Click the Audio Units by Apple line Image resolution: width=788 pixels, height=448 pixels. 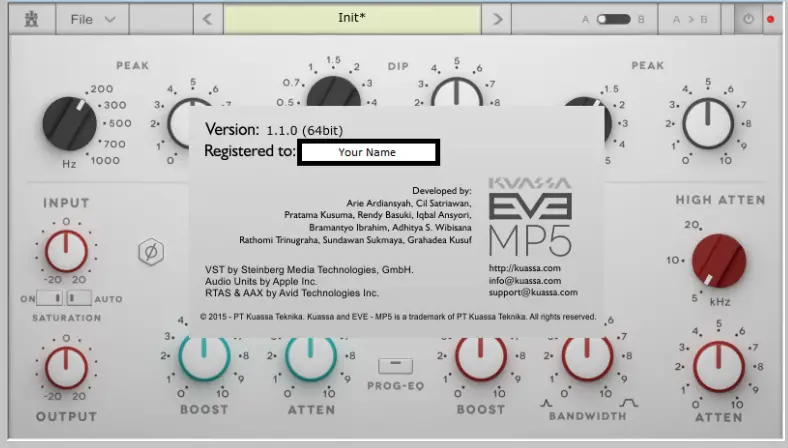click(x=261, y=281)
